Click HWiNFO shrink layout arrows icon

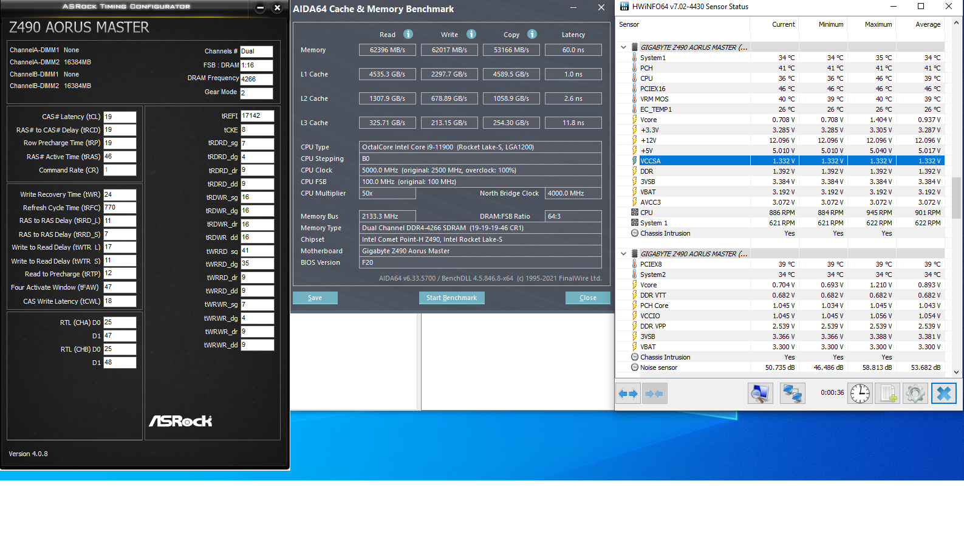[x=654, y=394]
